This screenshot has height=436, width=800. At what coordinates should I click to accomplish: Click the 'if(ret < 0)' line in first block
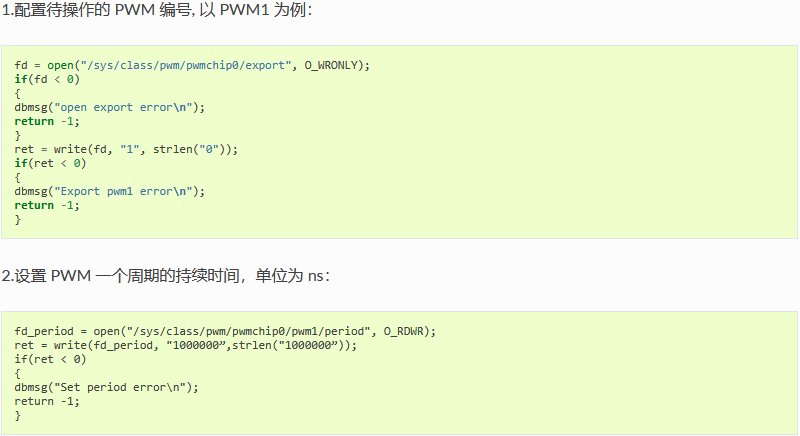(x=51, y=163)
